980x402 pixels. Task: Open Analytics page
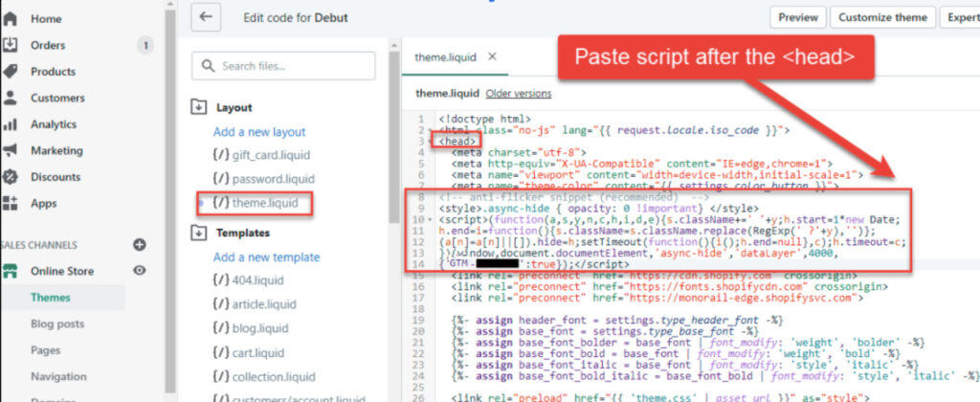coord(54,123)
